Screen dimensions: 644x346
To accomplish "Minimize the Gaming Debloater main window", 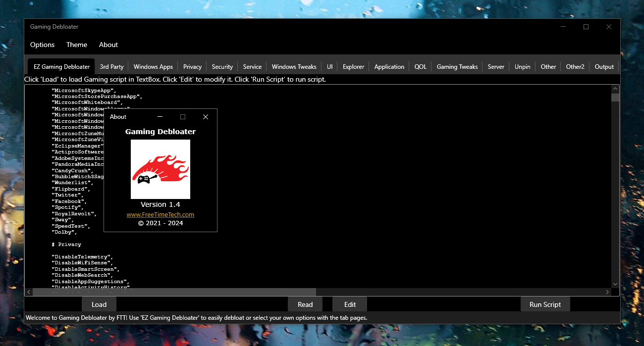I will coord(563,27).
